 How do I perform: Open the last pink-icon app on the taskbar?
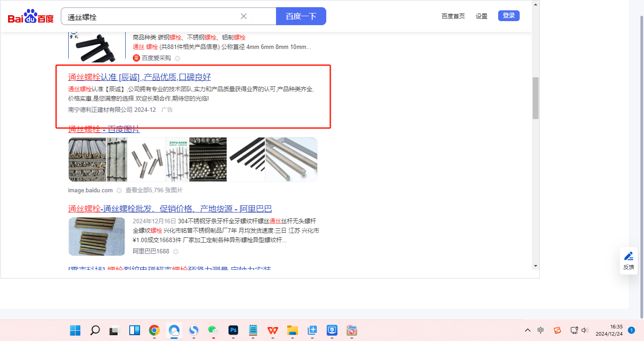[351, 331]
